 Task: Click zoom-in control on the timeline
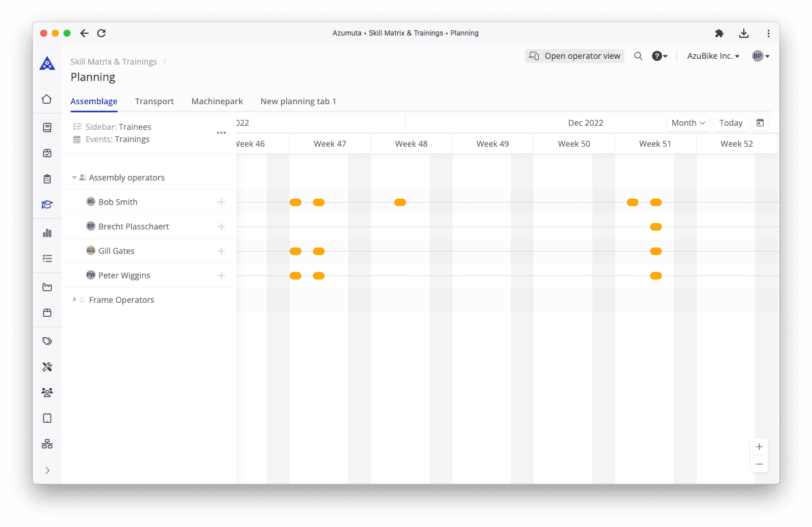[x=759, y=446]
